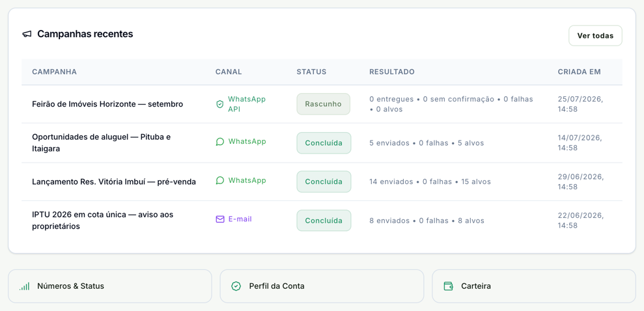Viewport: 644px width, 311px height.
Task: Click the creation date 29/06/2026, 14:58
Action: coord(580,182)
